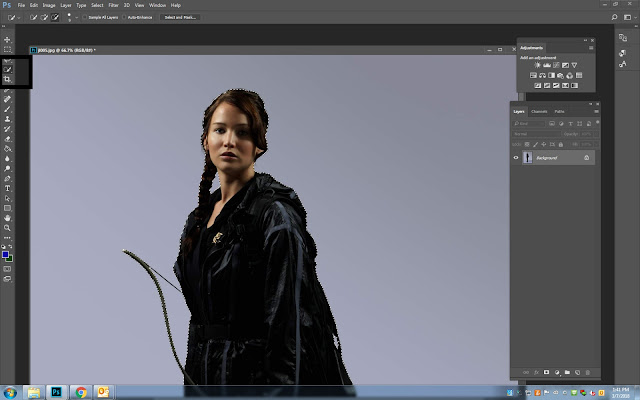Viewport: 640px width, 400px height.
Task: Open the layer filter Kind dropdown
Action: (529, 123)
